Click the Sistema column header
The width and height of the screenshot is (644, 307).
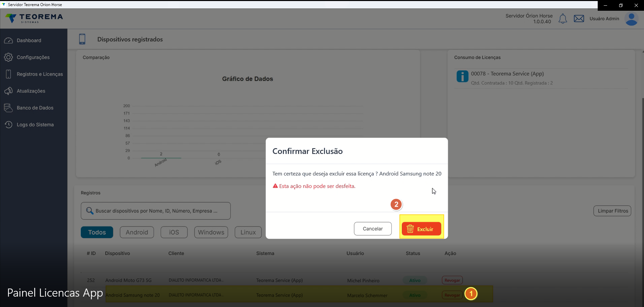(265, 253)
